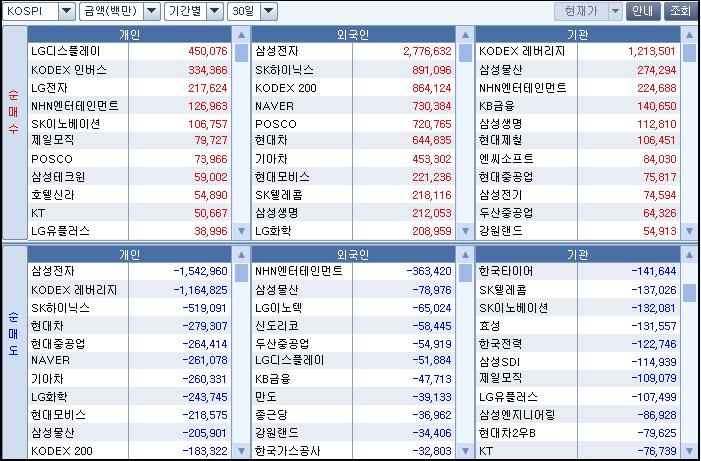Image resolution: width=701 pixels, height=461 pixels.
Task: Select 한국타이어 row
Action: point(578,271)
